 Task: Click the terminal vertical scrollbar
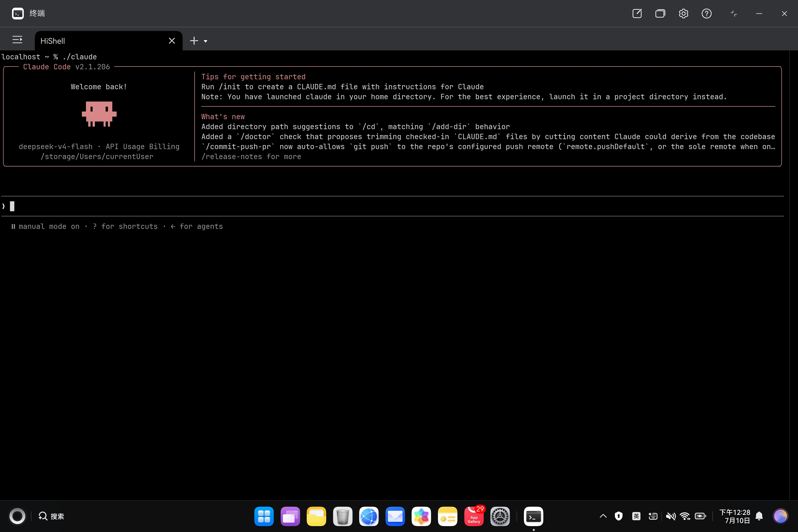[793, 275]
